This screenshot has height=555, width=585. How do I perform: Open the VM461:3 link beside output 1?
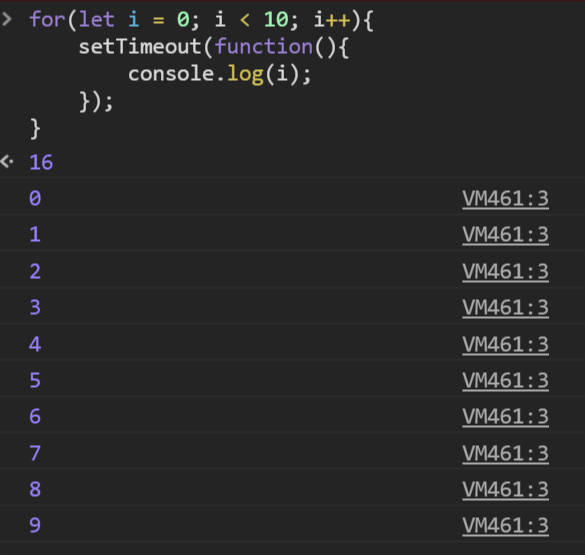tap(505, 235)
